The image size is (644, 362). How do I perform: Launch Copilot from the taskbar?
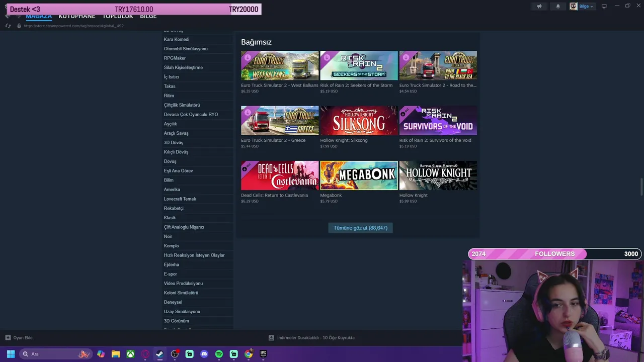101,354
